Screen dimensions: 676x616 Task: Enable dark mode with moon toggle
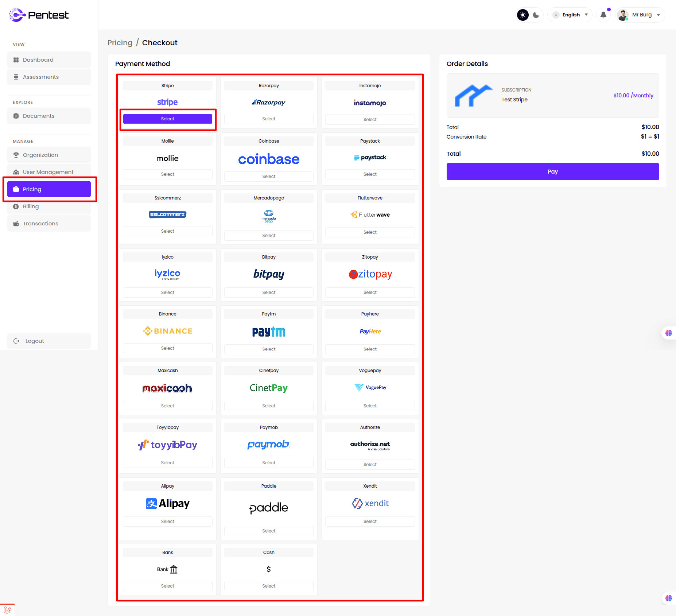[x=536, y=15]
